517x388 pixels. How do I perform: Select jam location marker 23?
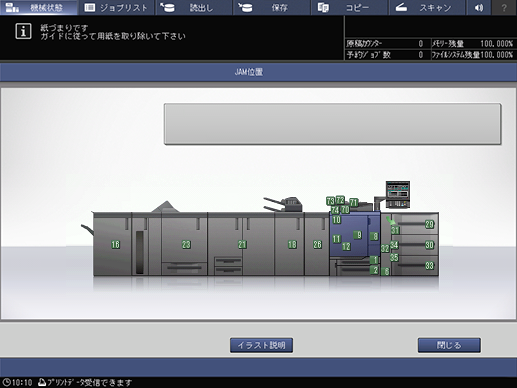point(186,244)
